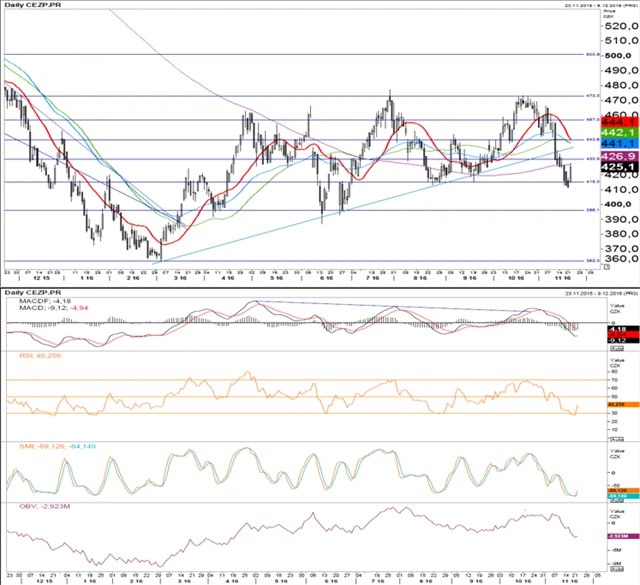640x585 pixels.
Task: Select the 396,1 horizontal support level label
Action: (591, 210)
